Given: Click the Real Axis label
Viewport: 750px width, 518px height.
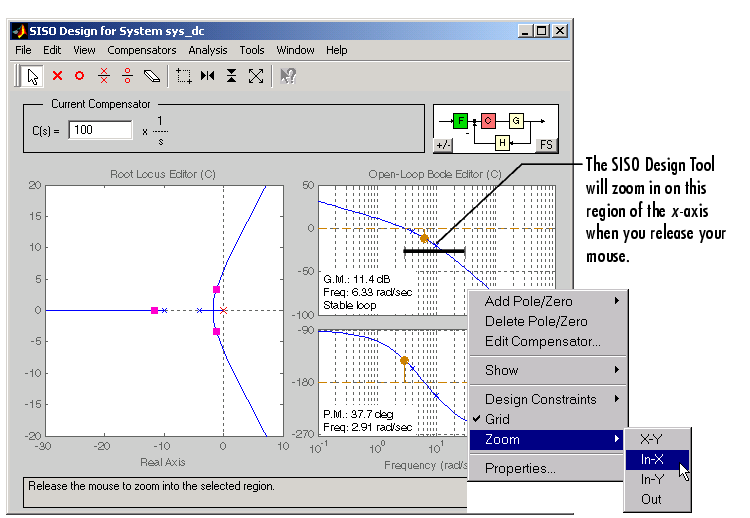Looking at the screenshot, I should pyautogui.click(x=163, y=463).
